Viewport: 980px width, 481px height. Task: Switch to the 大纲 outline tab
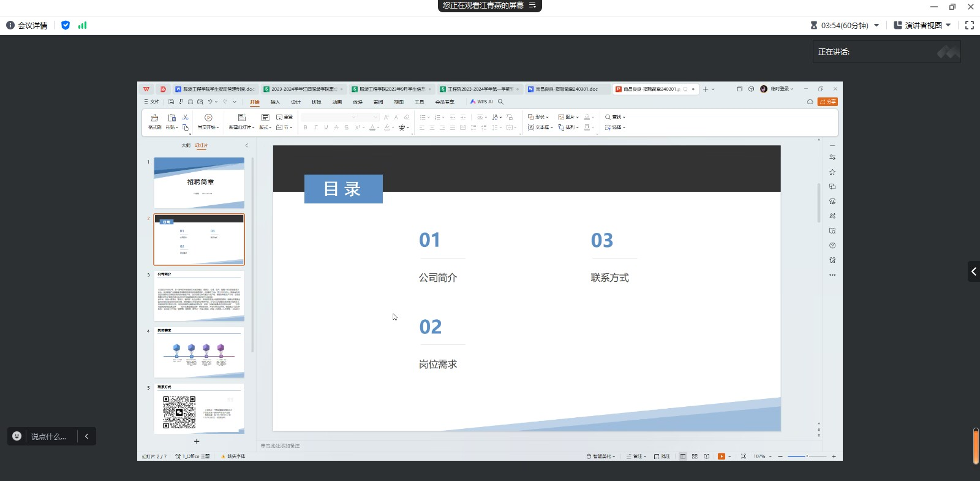[x=186, y=146]
